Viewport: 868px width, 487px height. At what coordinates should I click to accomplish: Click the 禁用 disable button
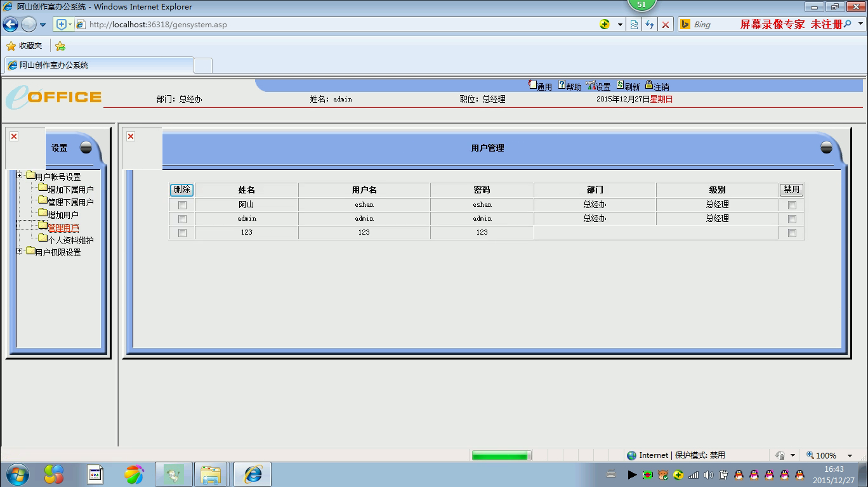pyautogui.click(x=791, y=190)
